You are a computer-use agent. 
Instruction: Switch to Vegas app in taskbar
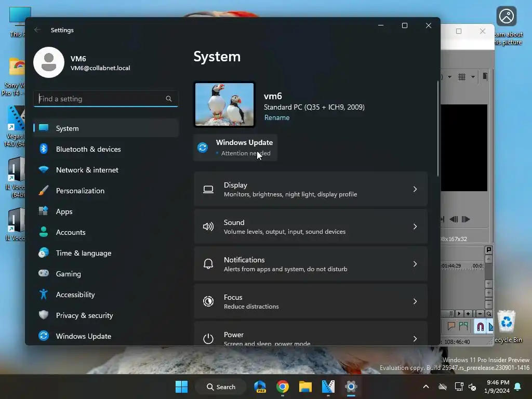[x=328, y=387]
